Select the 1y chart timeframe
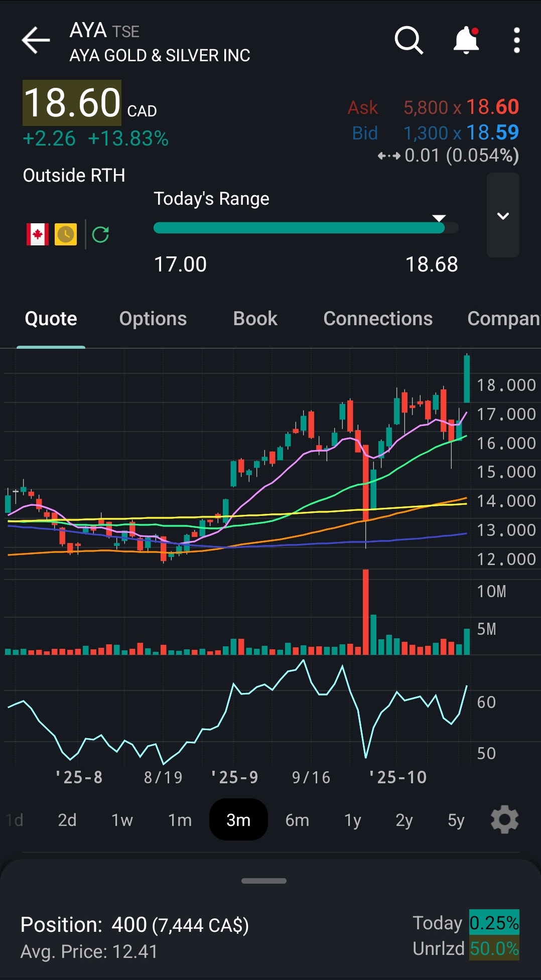The image size is (541, 980). (352, 820)
